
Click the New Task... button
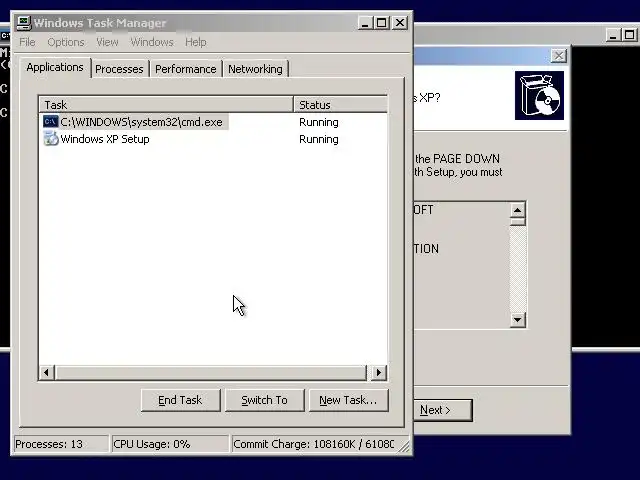pos(348,400)
